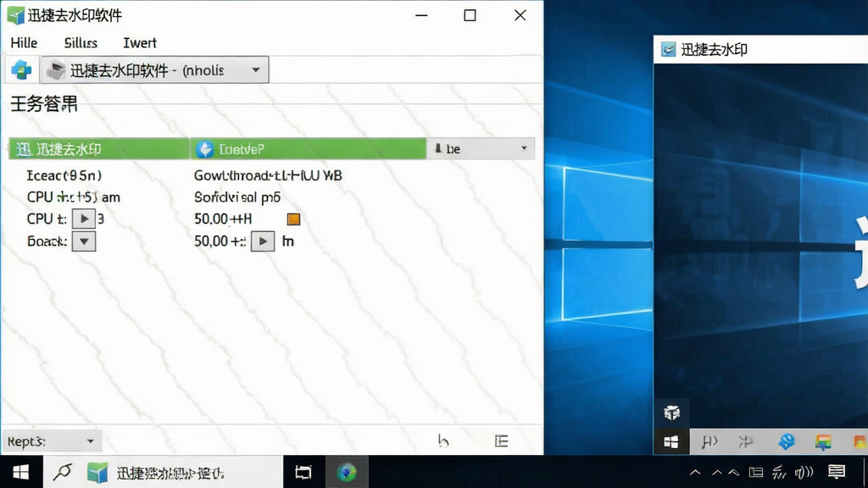
Task: Click the orange color swatch
Action: [x=293, y=219]
